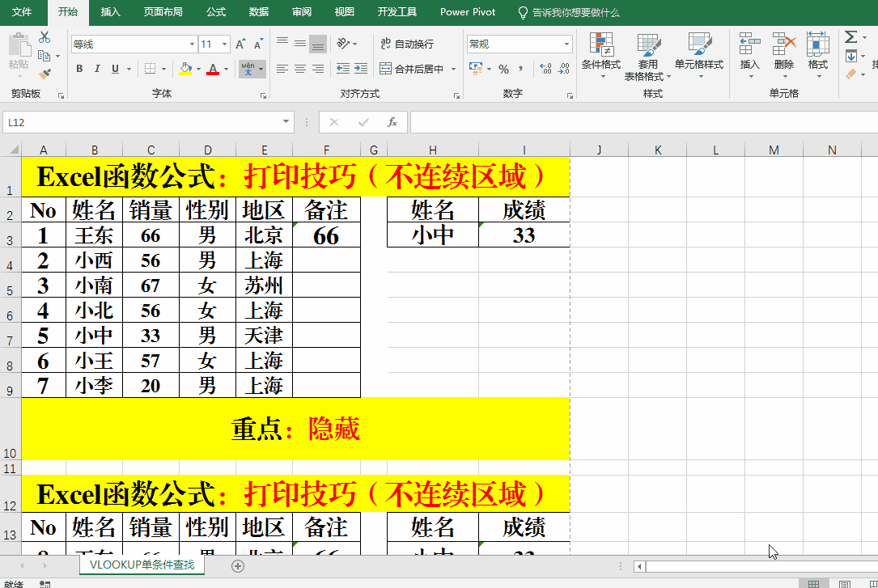The height and width of the screenshot is (588, 878).
Task: Click the 合并后居中 button
Action: 413,69
